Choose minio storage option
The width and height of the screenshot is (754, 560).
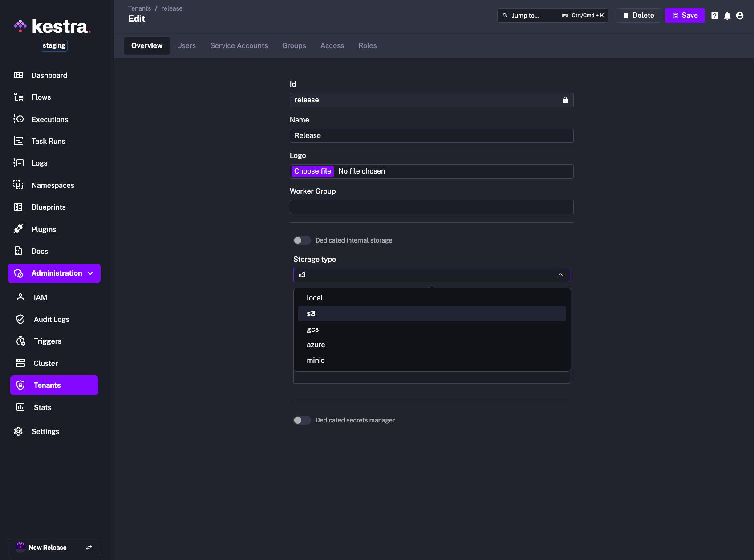coord(316,361)
